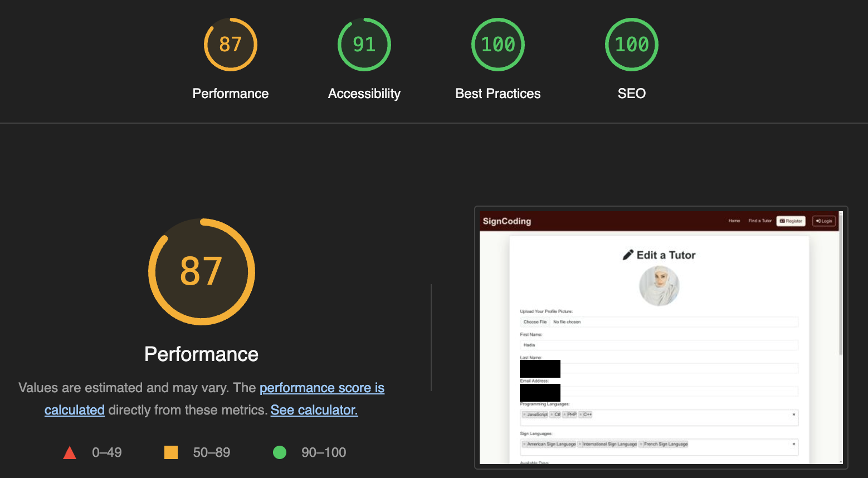Click 'Find a Tutor' nav item in the screenshot

pyautogui.click(x=760, y=221)
